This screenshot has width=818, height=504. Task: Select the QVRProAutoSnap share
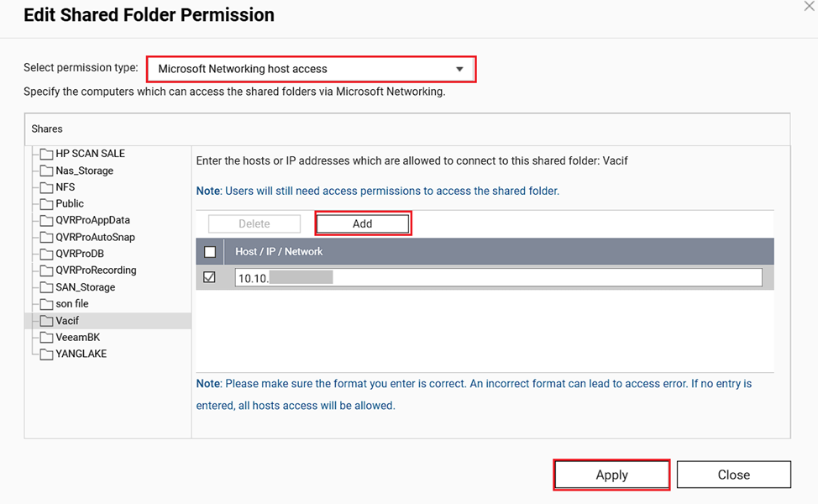(x=95, y=237)
